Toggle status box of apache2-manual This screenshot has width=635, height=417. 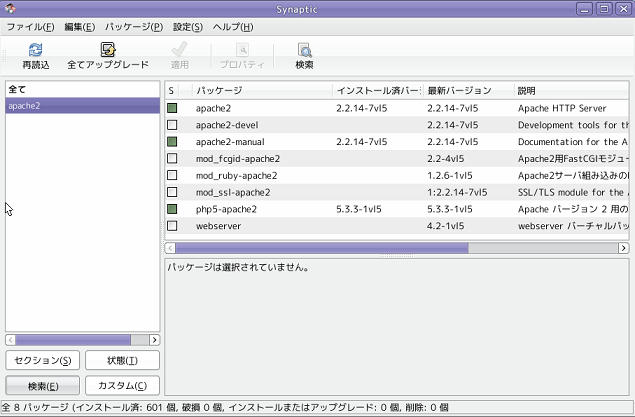[172, 142]
